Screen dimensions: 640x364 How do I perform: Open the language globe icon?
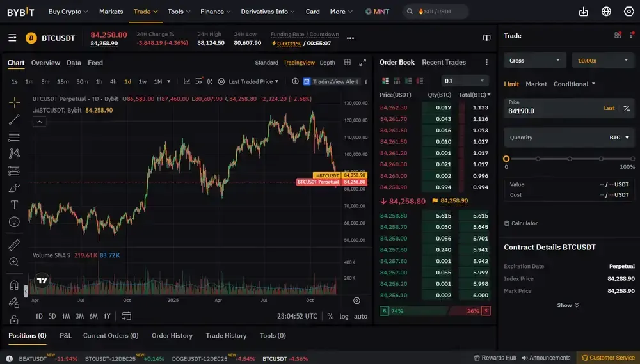pos(606,12)
